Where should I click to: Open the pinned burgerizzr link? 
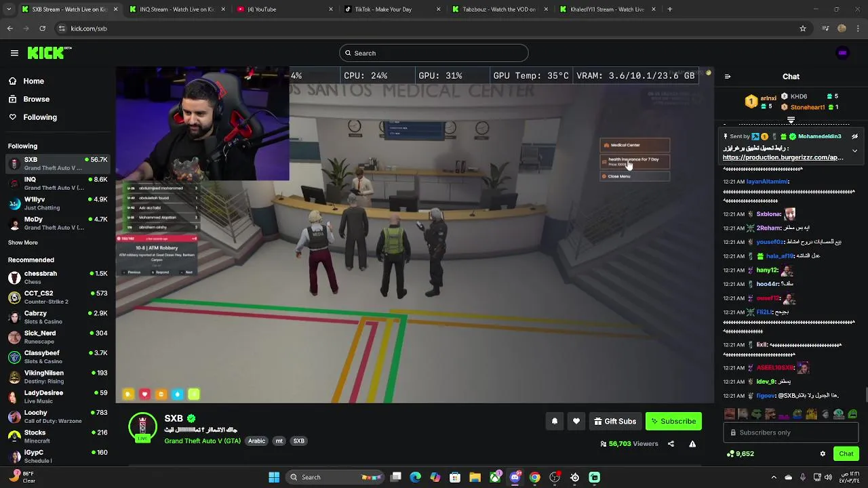tap(783, 157)
